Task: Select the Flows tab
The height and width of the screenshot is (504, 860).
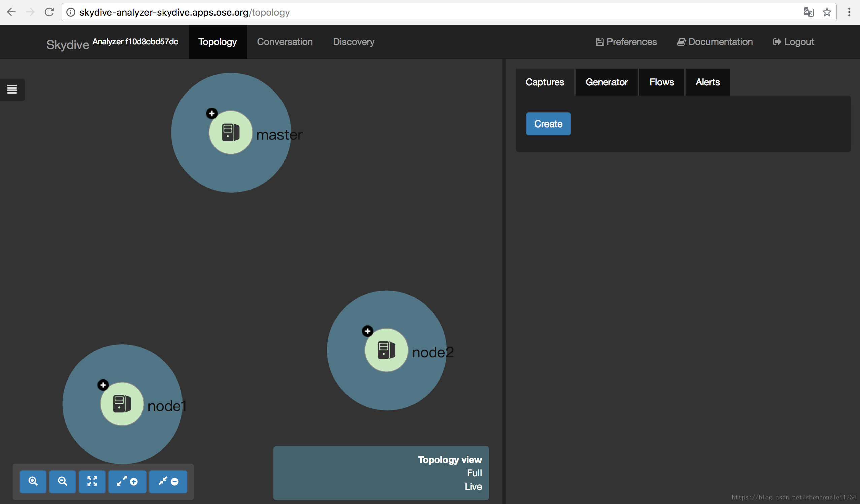Action: pos(660,82)
